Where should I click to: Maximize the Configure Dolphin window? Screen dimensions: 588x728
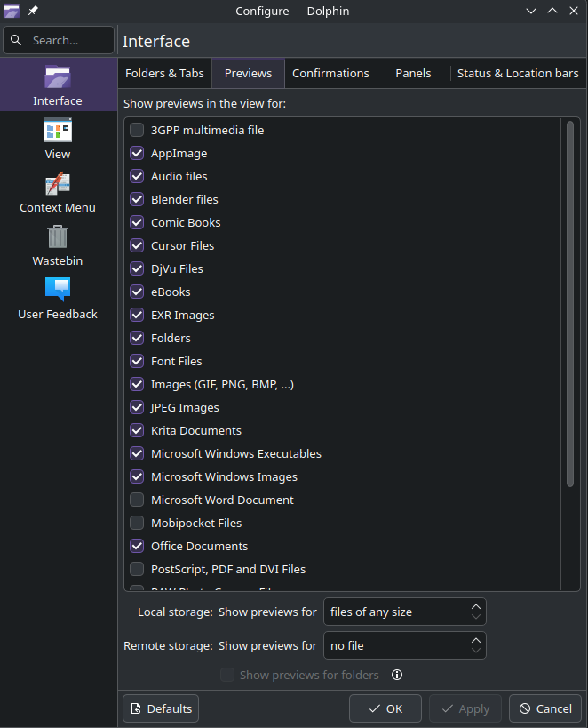coord(552,11)
